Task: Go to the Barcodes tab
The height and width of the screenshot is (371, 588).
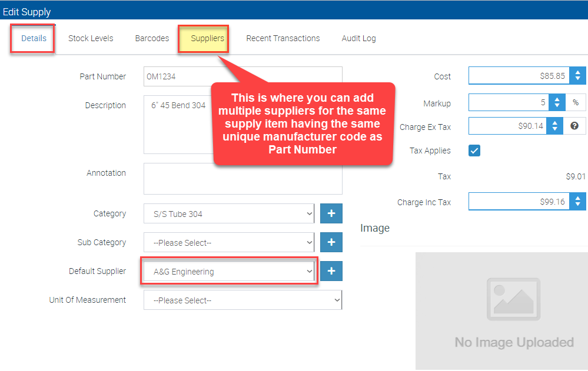Action: point(152,38)
